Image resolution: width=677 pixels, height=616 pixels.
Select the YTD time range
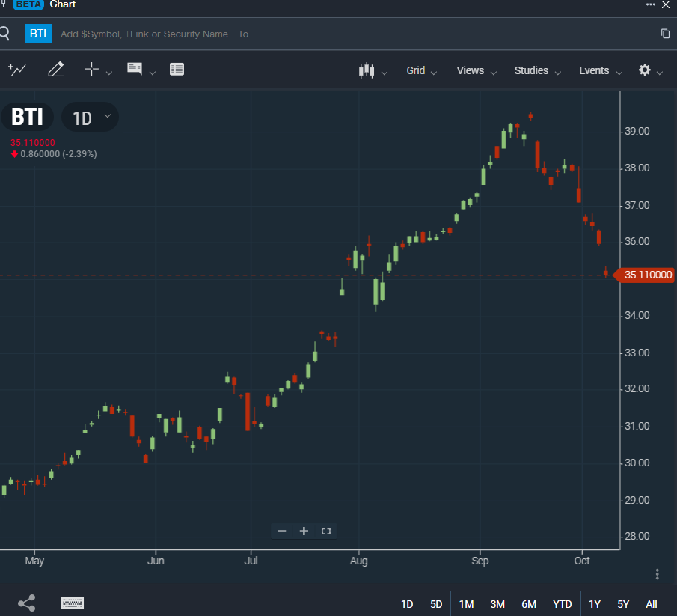(562, 604)
